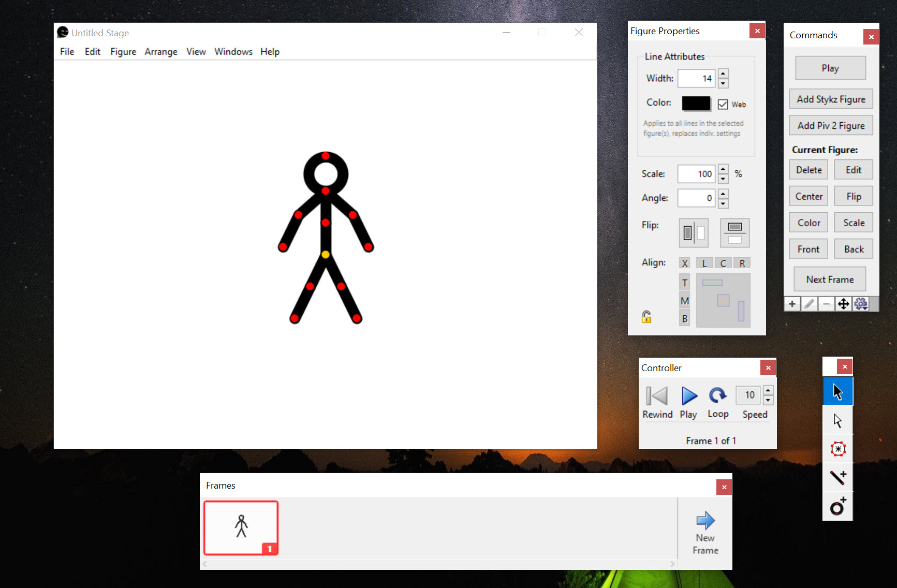The height and width of the screenshot is (588, 897).
Task: Click the lock icon in Figure Properties
Action: click(x=646, y=317)
